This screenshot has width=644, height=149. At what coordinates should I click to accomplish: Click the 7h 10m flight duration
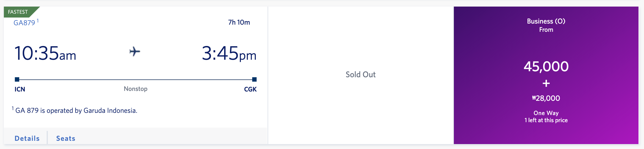click(239, 22)
